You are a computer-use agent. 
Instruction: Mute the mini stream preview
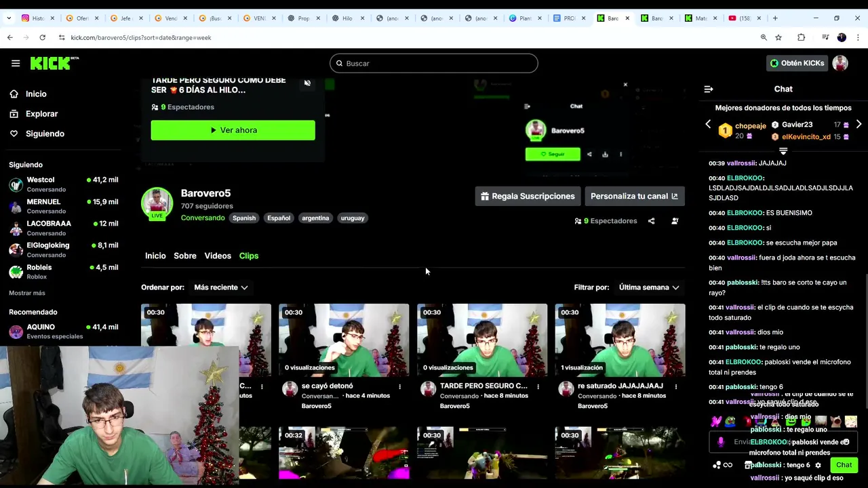pos(307,83)
